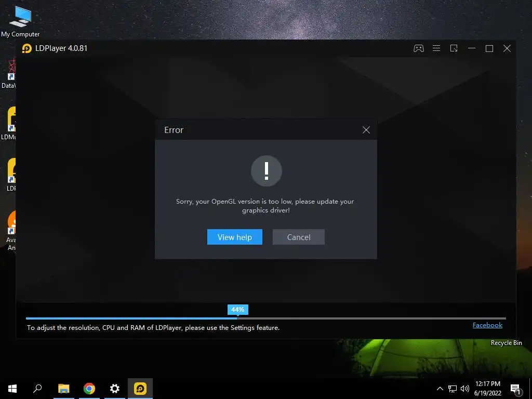
Task: Open the Recycle Bin on desktop
Action: [506, 343]
